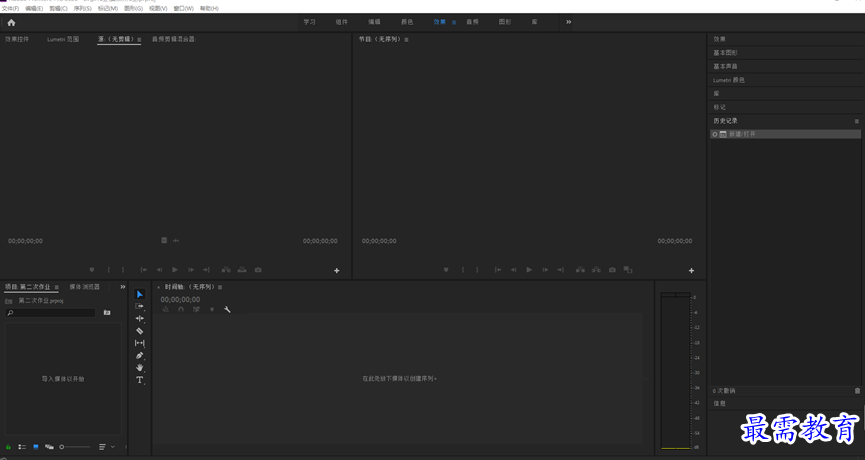Play Source monitor clip
865x460 pixels.
pos(175,270)
